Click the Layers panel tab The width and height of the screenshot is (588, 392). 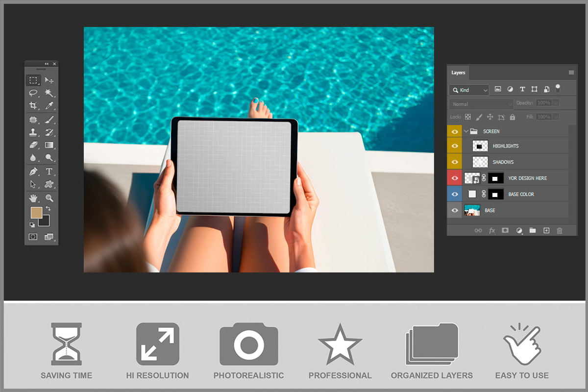[x=458, y=73]
